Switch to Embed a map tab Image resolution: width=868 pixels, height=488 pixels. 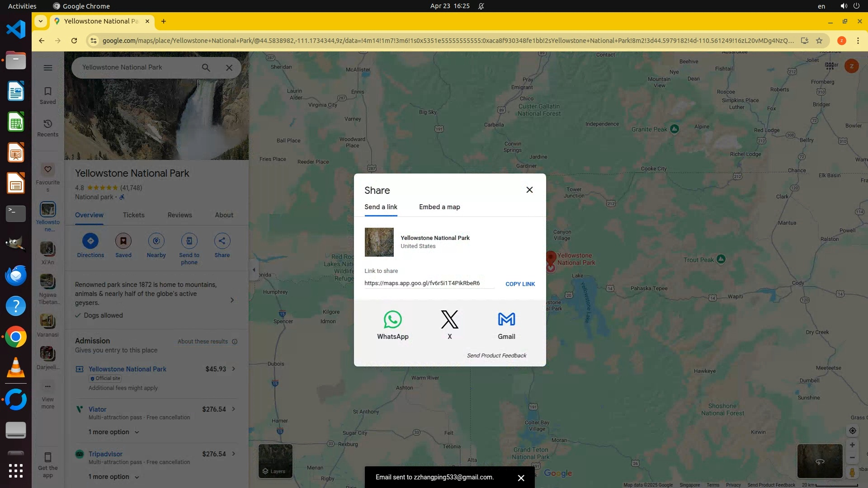click(x=439, y=207)
